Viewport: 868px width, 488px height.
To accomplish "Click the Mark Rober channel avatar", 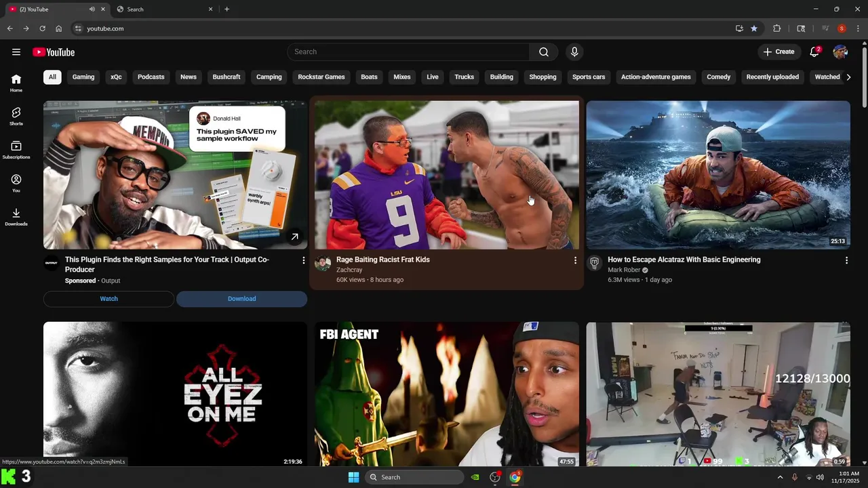I will click(x=594, y=264).
